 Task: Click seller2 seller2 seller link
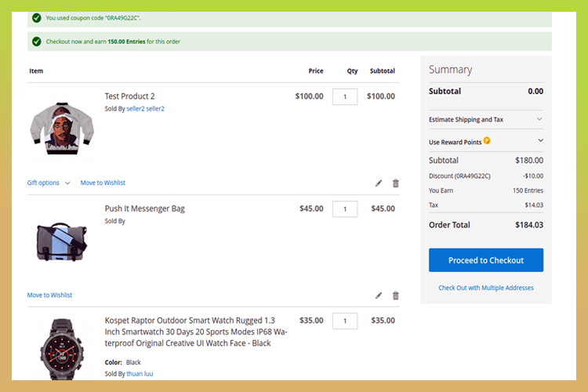click(x=145, y=109)
